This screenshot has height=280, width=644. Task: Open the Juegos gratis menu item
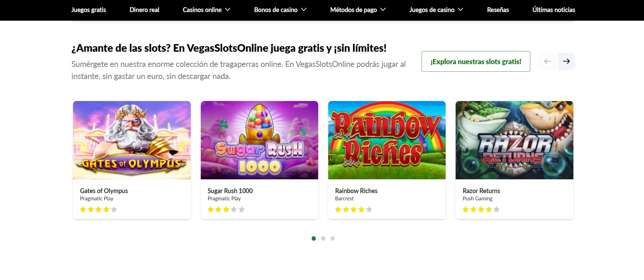pyautogui.click(x=89, y=10)
